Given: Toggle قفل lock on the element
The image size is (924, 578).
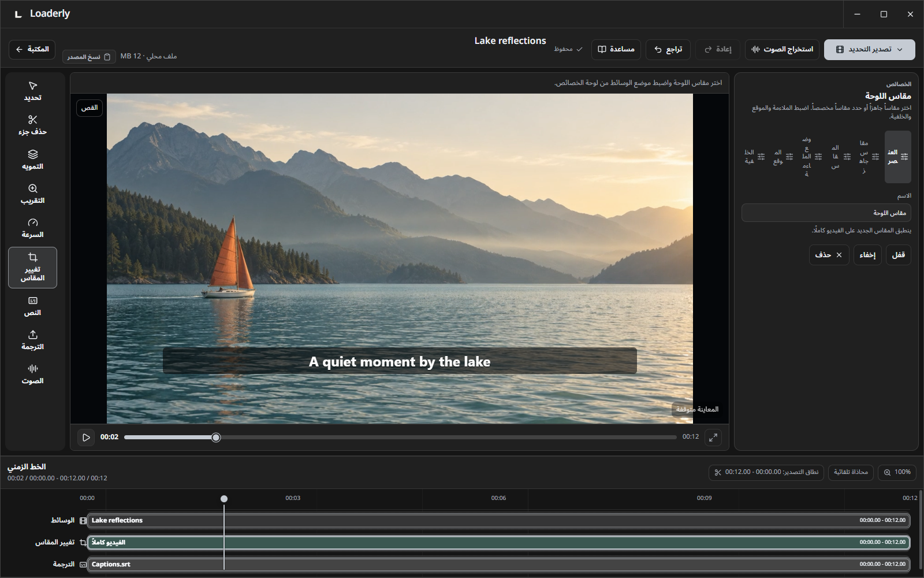Looking at the screenshot, I should [x=899, y=255].
